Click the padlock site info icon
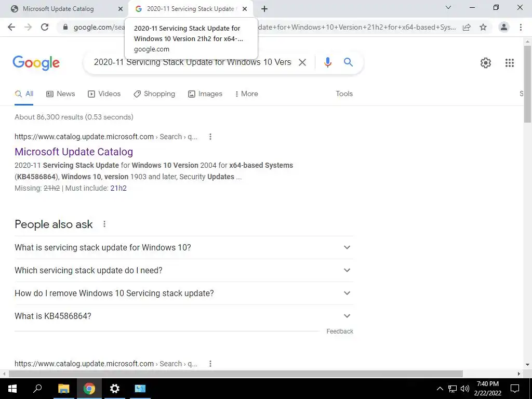532x399 pixels. click(x=65, y=27)
